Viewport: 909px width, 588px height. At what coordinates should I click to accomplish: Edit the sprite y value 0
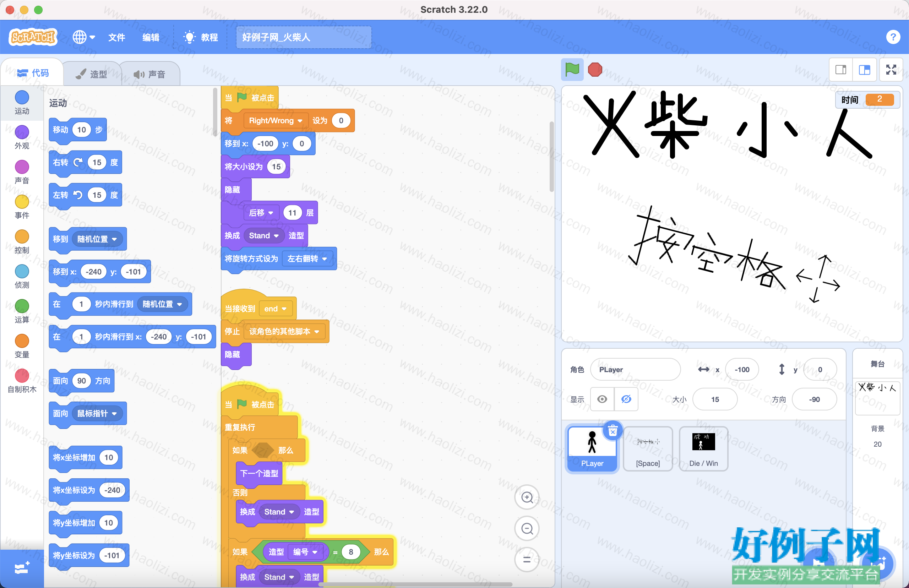tap(820, 369)
